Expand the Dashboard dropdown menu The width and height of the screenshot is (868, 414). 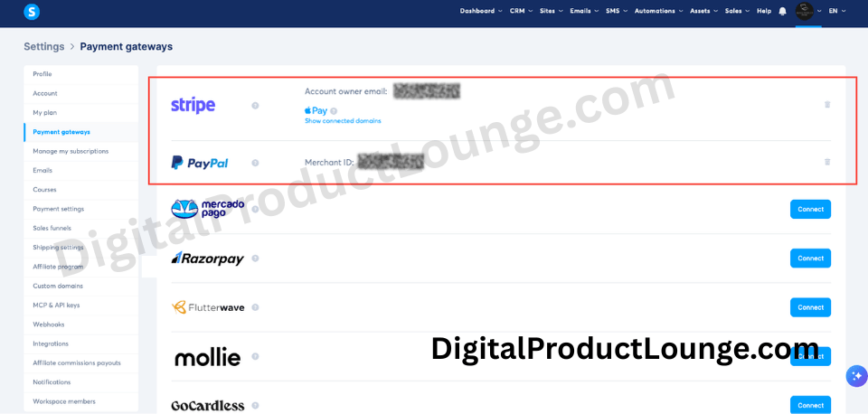click(481, 11)
